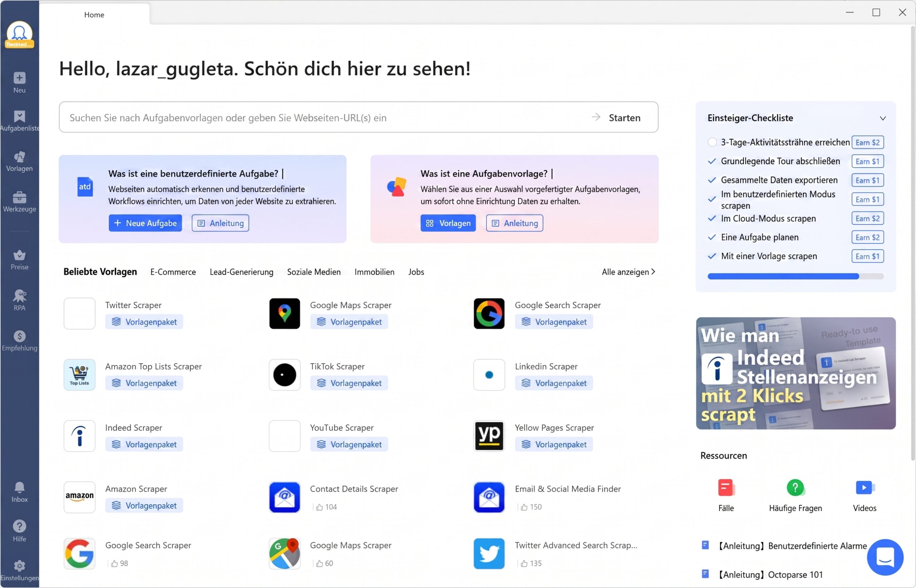Open Einstellungen settings
The height and width of the screenshot is (588, 916).
[x=19, y=571]
